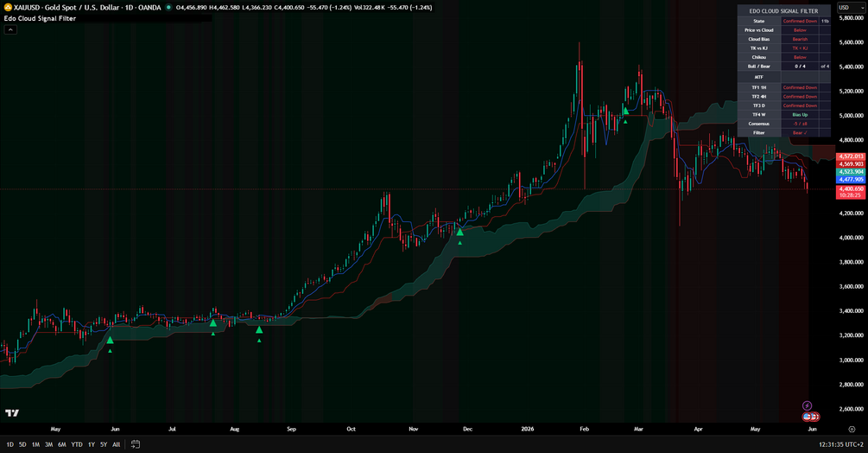Open the USD currency dropdown

(850, 8)
